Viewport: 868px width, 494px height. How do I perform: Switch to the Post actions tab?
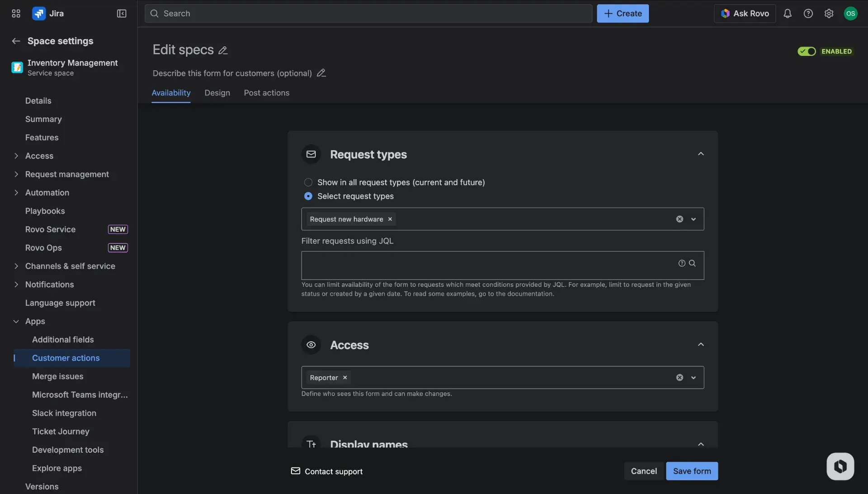pyautogui.click(x=266, y=93)
